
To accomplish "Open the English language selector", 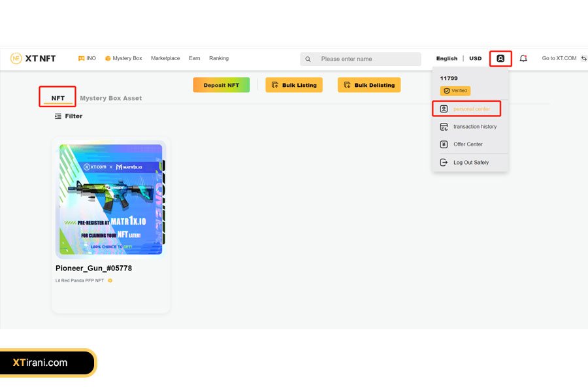I will click(x=447, y=58).
